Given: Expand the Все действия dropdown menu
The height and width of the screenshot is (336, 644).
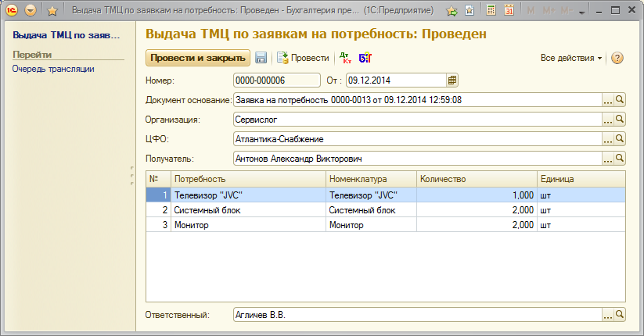Looking at the screenshot, I should [x=571, y=59].
